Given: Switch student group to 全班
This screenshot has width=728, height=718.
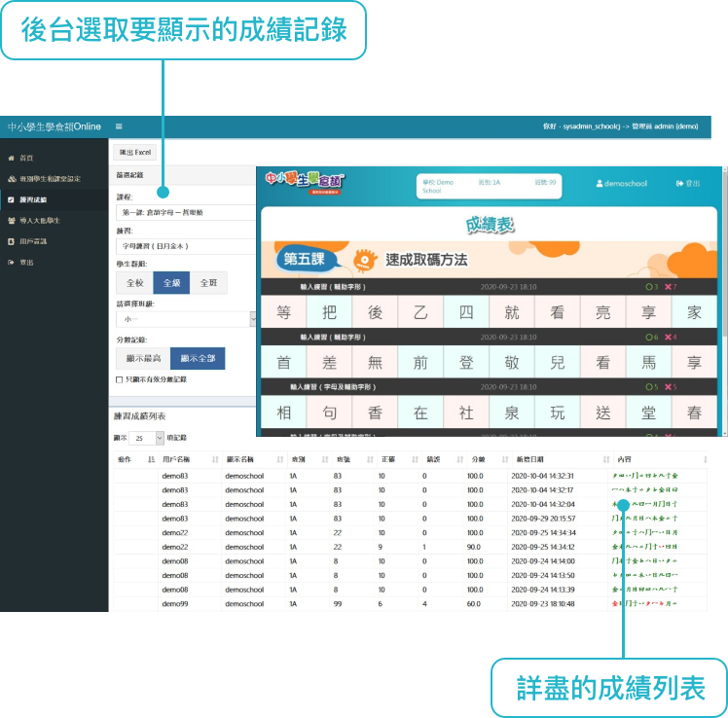Looking at the screenshot, I should pos(208,283).
